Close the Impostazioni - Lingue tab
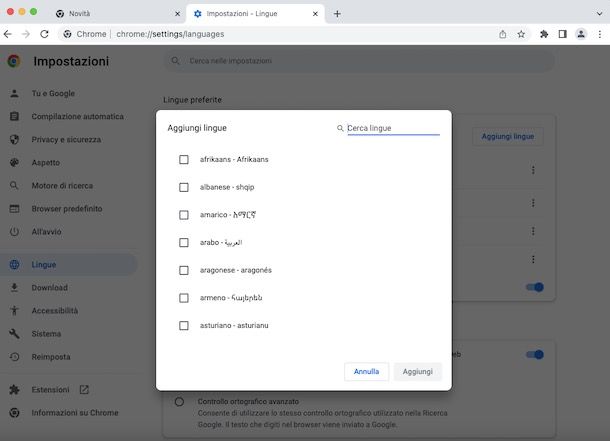This screenshot has width=610, height=441. (315, 14)
